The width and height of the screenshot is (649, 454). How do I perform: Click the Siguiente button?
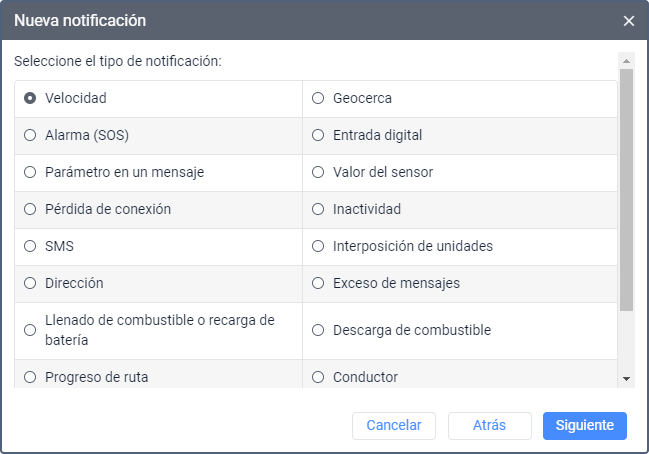click(x=584, y=425)
